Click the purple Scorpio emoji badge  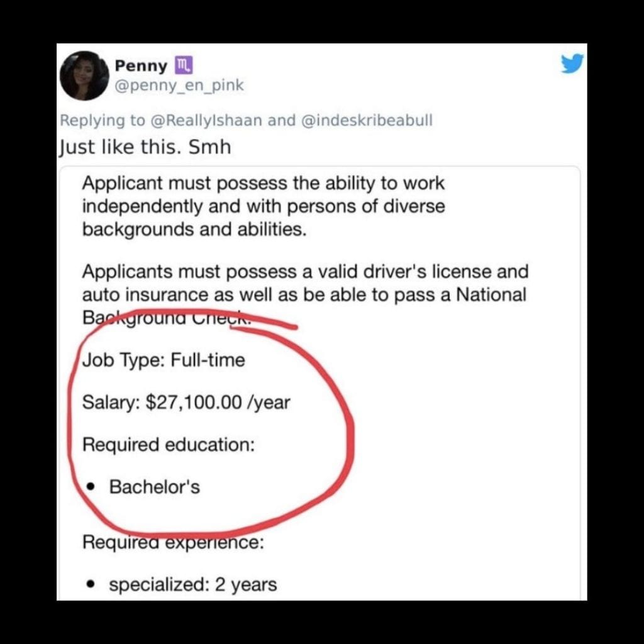click(184, 65)
